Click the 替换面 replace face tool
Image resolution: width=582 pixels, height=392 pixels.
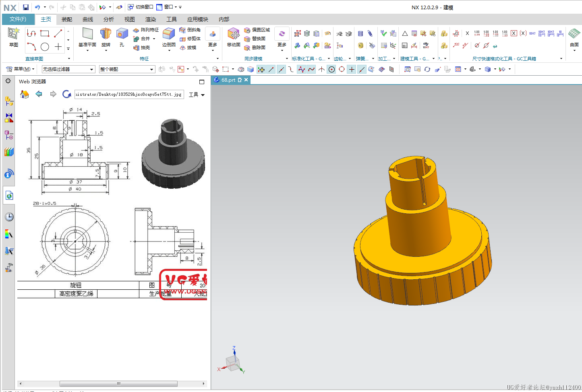(255, 39)
